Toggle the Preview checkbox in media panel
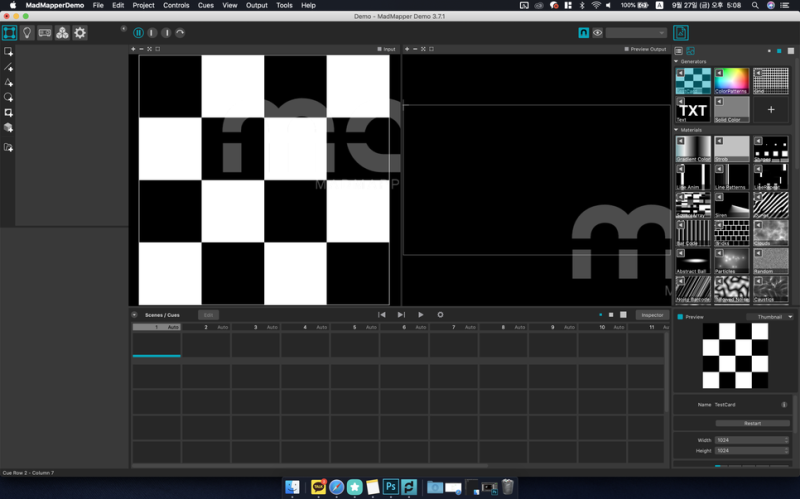800x499 pixels. [x=680, y=317]
